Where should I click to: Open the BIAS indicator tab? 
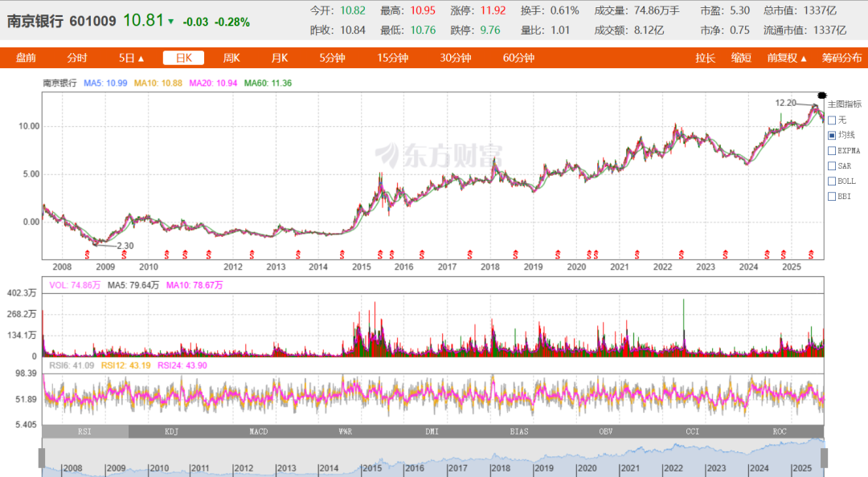pos(519,431)
